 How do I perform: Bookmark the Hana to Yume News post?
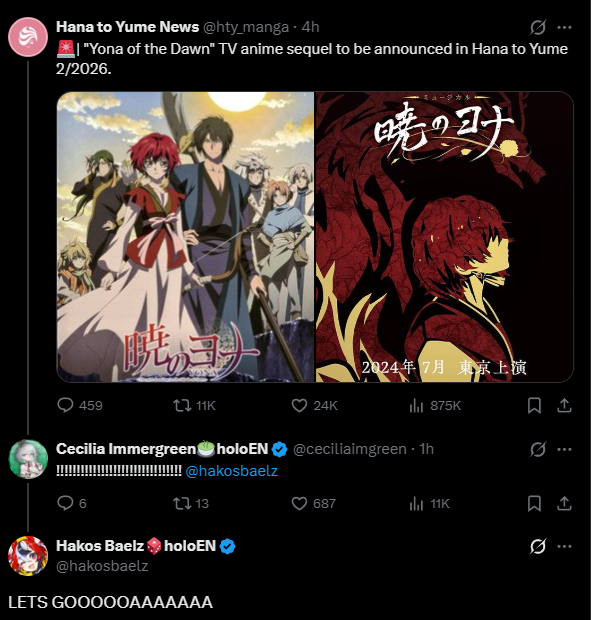point(534,406)
